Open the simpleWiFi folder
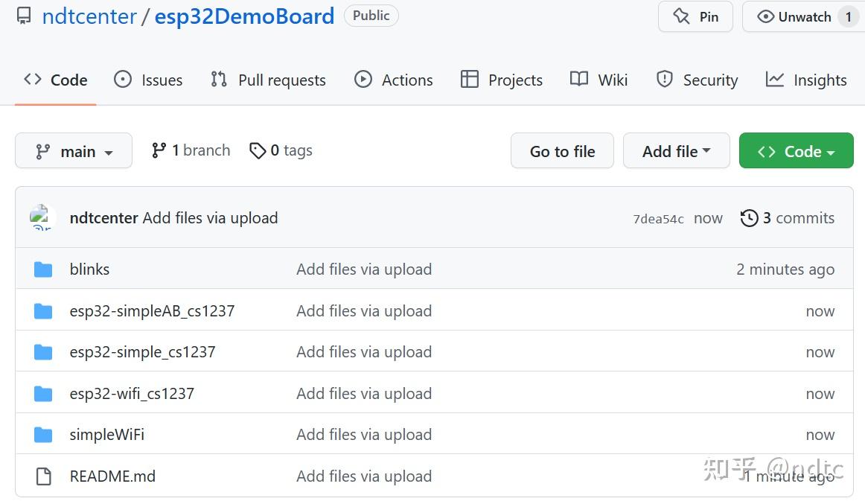Screen dimensions: 865x504 pos(107,435)
